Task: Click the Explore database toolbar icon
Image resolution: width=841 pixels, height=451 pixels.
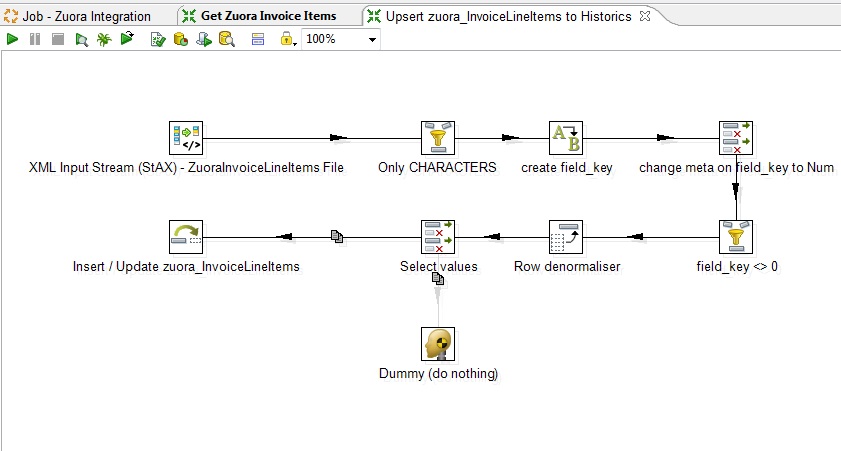Action: tap(227, 39)
